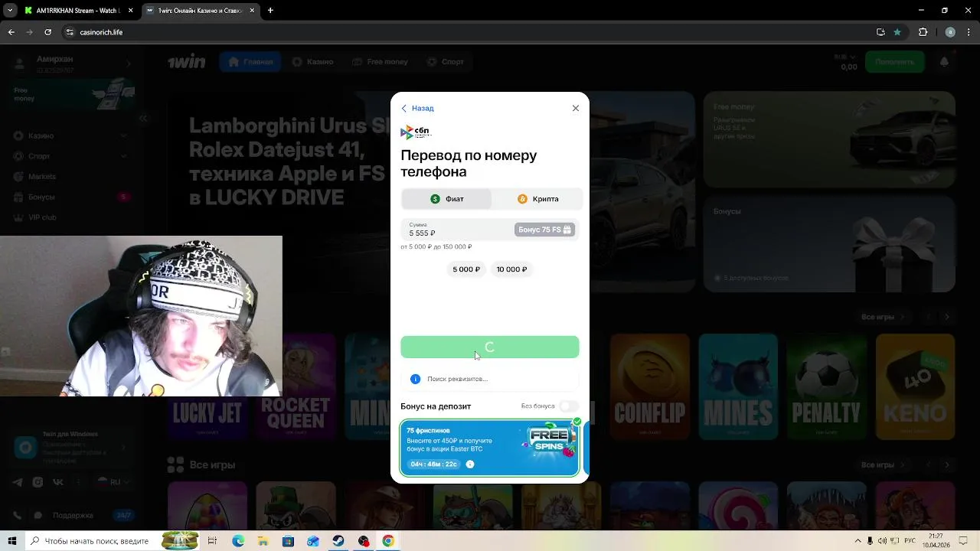Click upper Все игры link
The width and height of the screenshot is (980, 551).
pos(882,317)
